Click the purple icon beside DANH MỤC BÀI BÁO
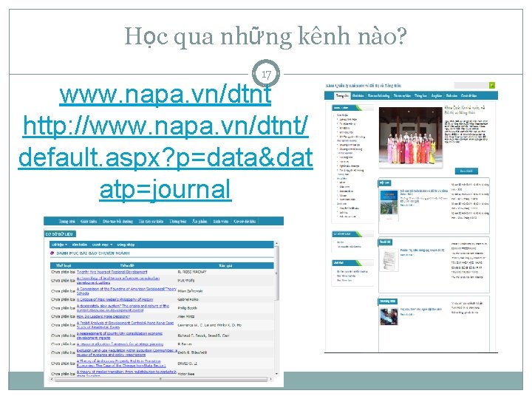532x399 pixels. pos(52,253)
